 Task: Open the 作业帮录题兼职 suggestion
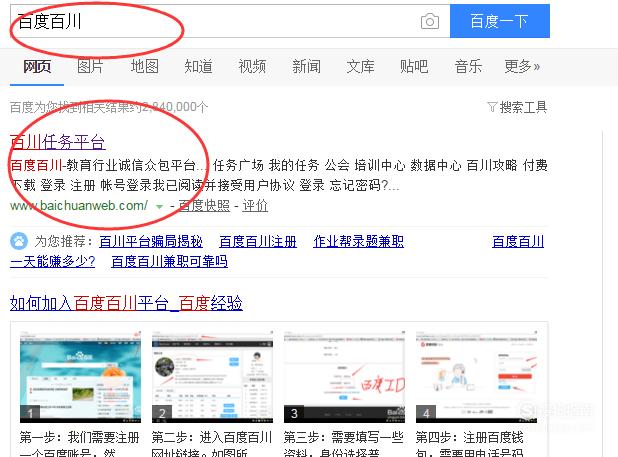click(358, 242)
